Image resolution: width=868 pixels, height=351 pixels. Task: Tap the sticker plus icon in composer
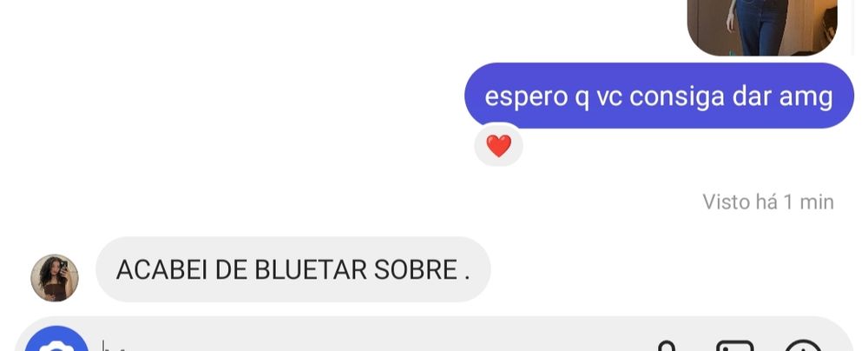tap(803, 346)
